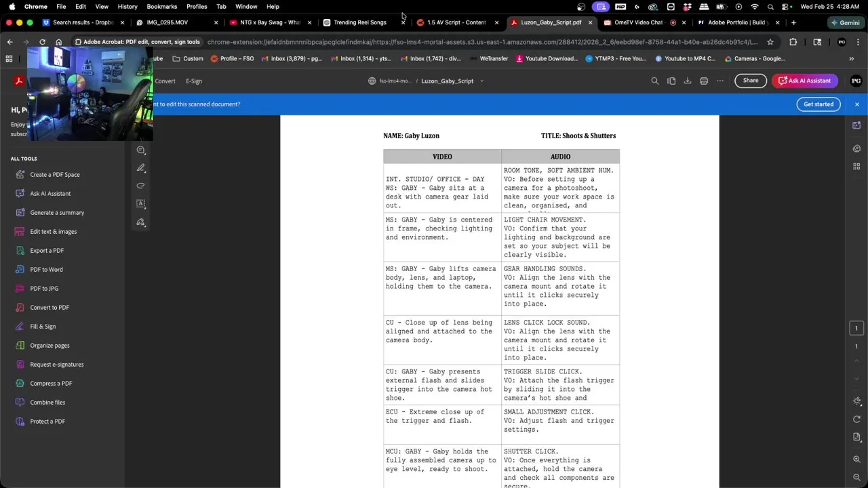This screenshot has height=488, width=868.
Task: Open Ask AI Assistant in the tools list
Action: click(x=50, y=193)
